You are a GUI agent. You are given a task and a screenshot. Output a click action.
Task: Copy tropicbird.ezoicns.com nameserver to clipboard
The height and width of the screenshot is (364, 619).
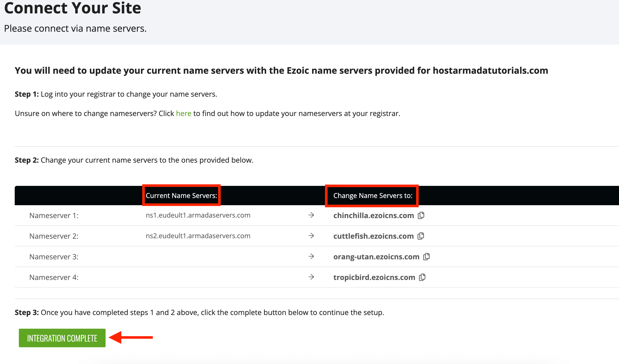point(422,277)
